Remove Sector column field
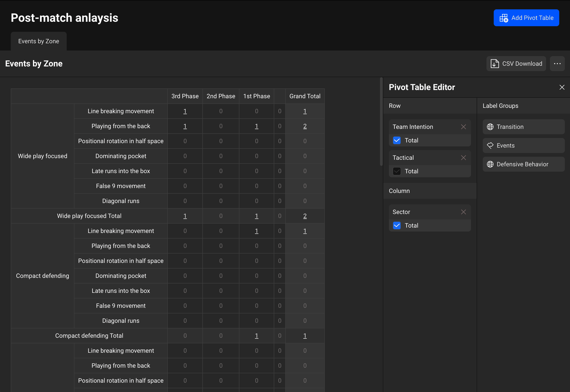Screen dimensions: 570x392 click(x=463, y=212)
